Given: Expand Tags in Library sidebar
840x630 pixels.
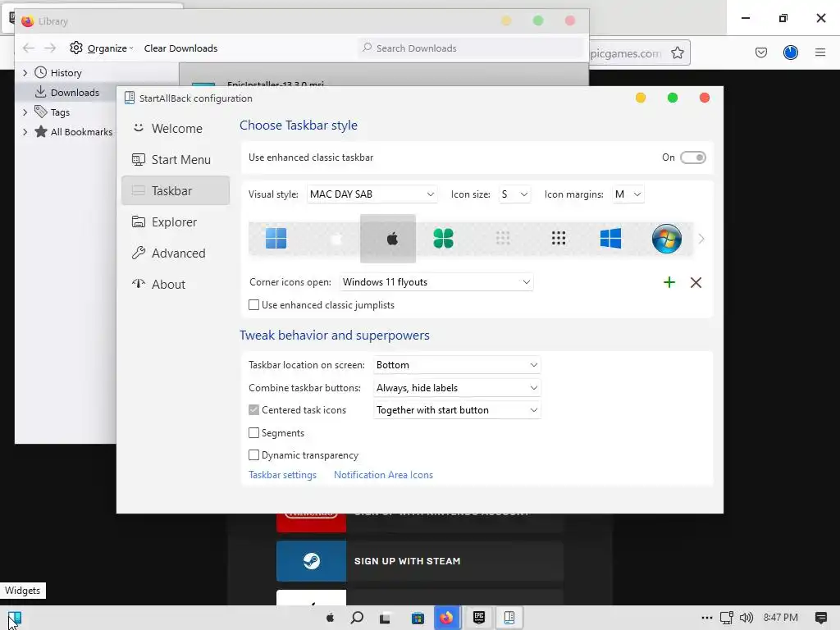Looking at the screenshot, I should pyautogui.click(x=25, y=112).
